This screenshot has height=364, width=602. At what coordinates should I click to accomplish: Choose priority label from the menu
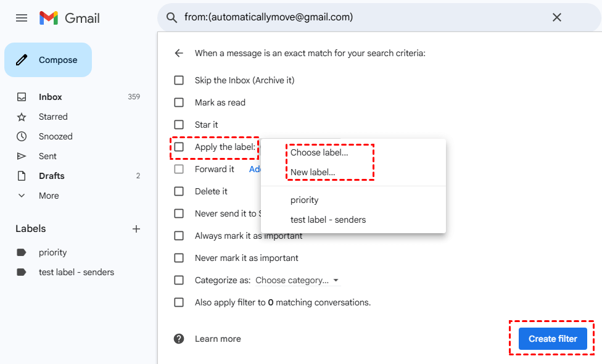click(x=304, y=200)
